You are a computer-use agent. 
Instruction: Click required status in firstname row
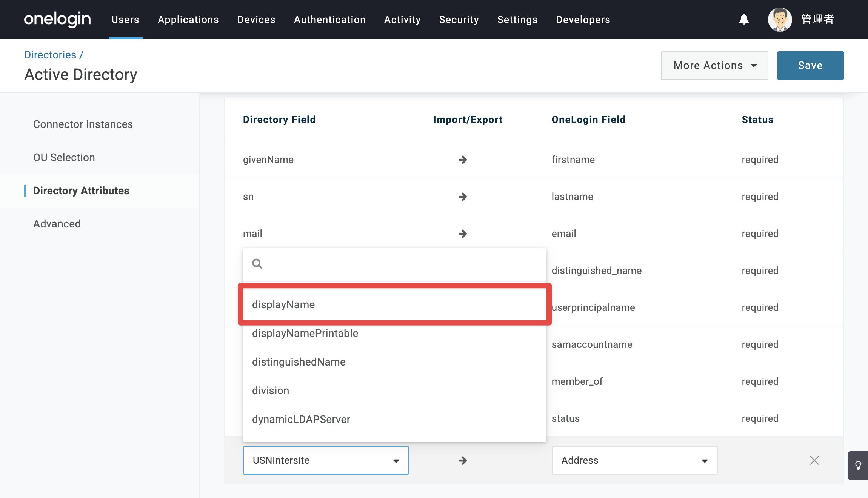[x=760, y=160]
